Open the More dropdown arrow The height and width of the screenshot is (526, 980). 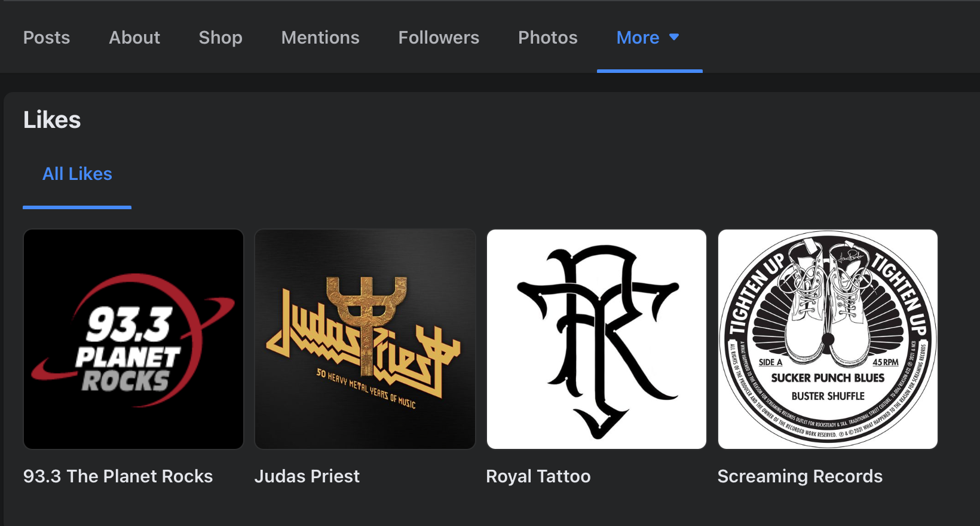(674, 37)
